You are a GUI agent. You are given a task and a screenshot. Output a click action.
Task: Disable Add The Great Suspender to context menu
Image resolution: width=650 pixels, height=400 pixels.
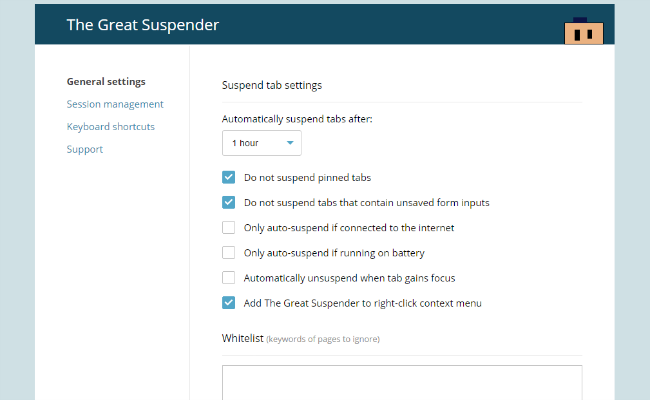[x=228, y=303]
